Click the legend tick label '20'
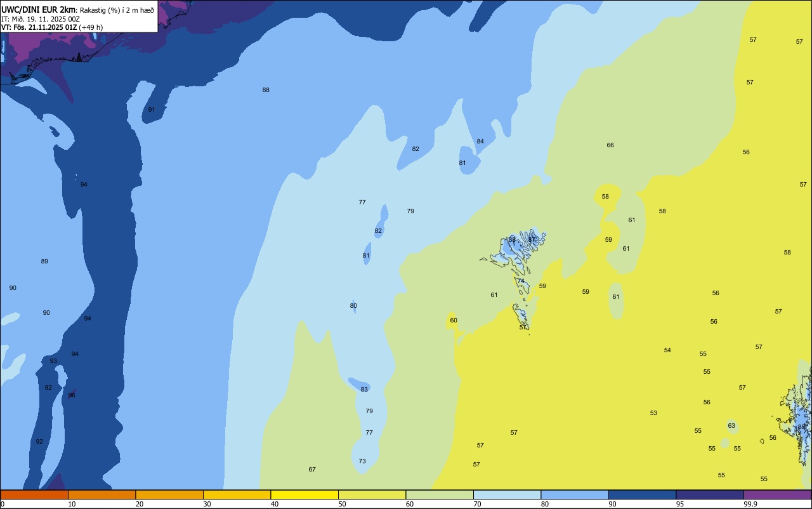 click(x=140, y=504)
